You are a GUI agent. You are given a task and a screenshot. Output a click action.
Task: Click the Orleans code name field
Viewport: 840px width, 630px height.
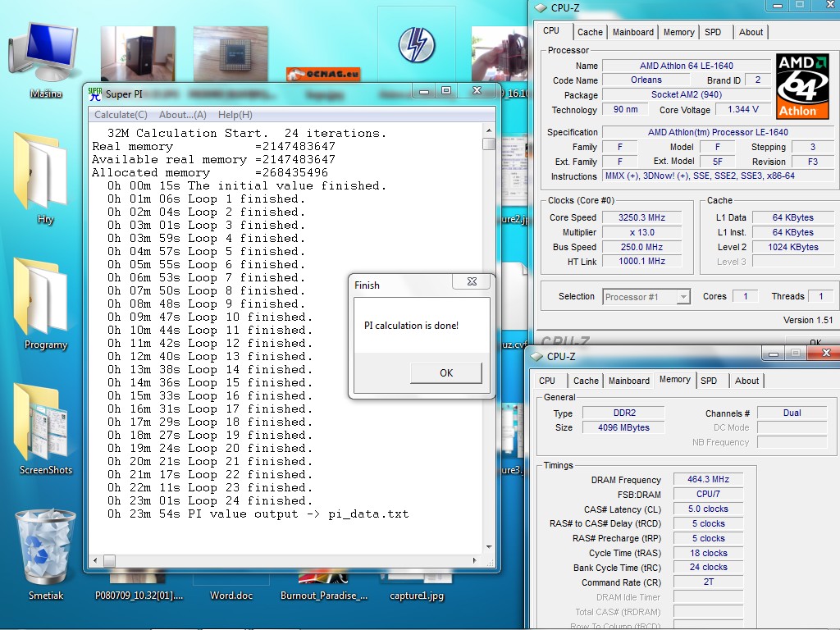pyautogui.click(x=646, y=80)
